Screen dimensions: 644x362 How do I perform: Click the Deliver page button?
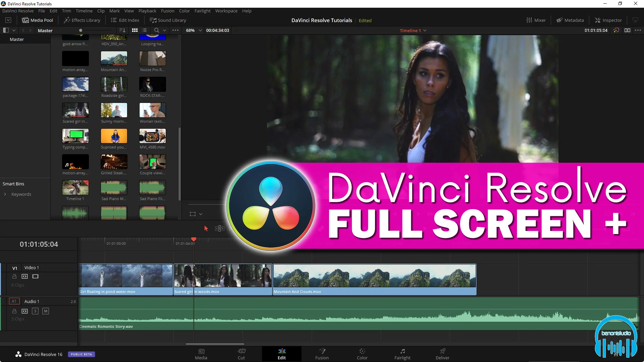pyautogui.click(x=443, y=354)
